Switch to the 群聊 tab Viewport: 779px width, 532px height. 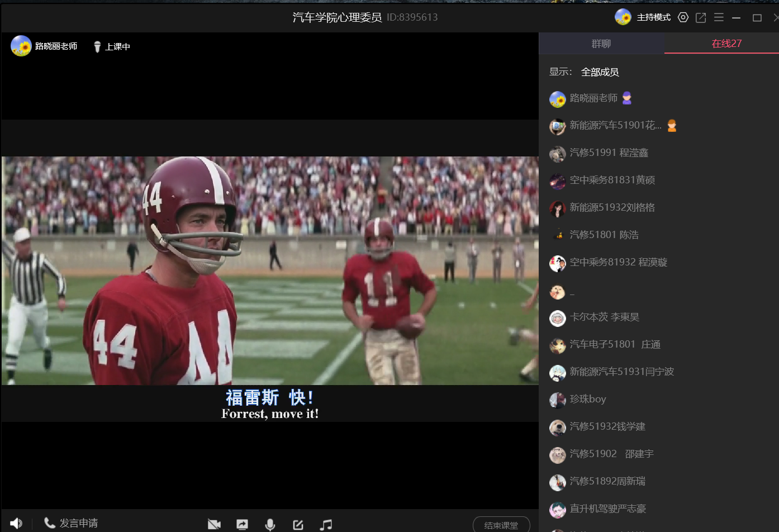(x=601, y=44)
